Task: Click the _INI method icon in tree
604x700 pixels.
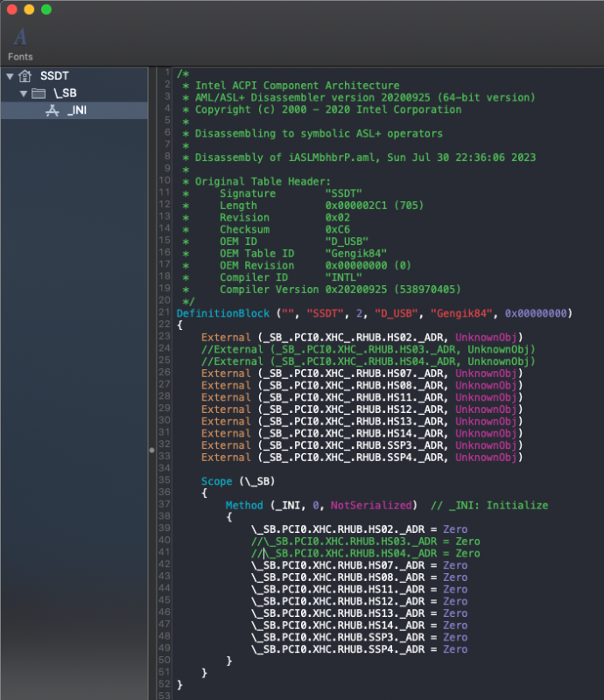Action: (52, 110)
